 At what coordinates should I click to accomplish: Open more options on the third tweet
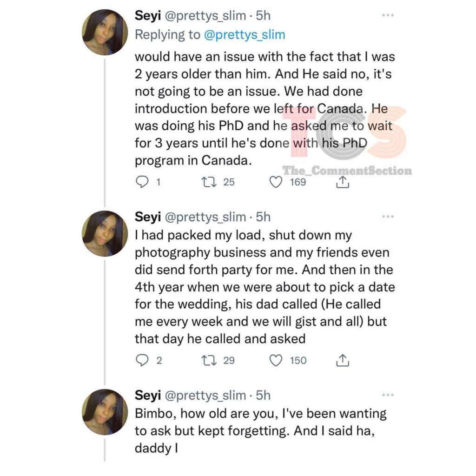coord(387,395)
